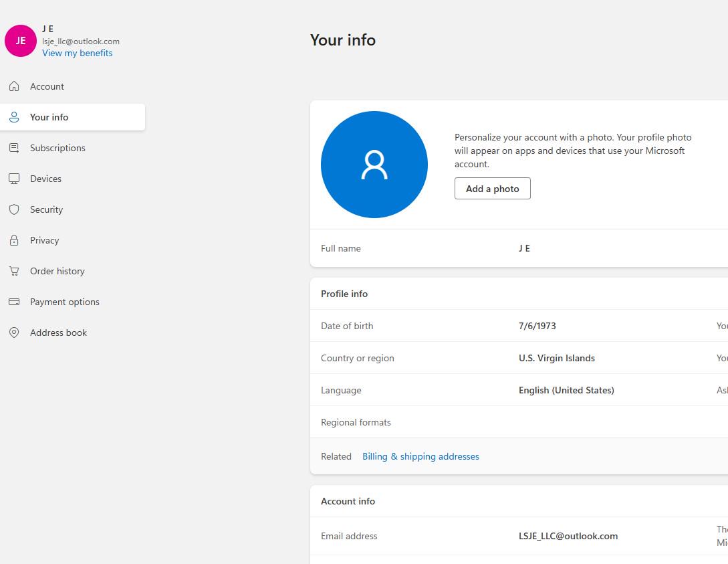This screenshot has width=728, height=564.
Task: Select the Payment options card icon
Action: 14,302
